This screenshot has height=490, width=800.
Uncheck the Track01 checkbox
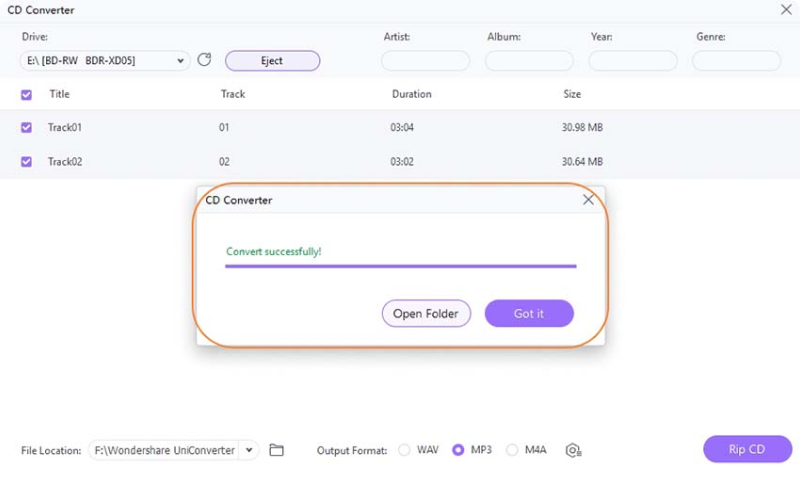click(x=26, y=127)
